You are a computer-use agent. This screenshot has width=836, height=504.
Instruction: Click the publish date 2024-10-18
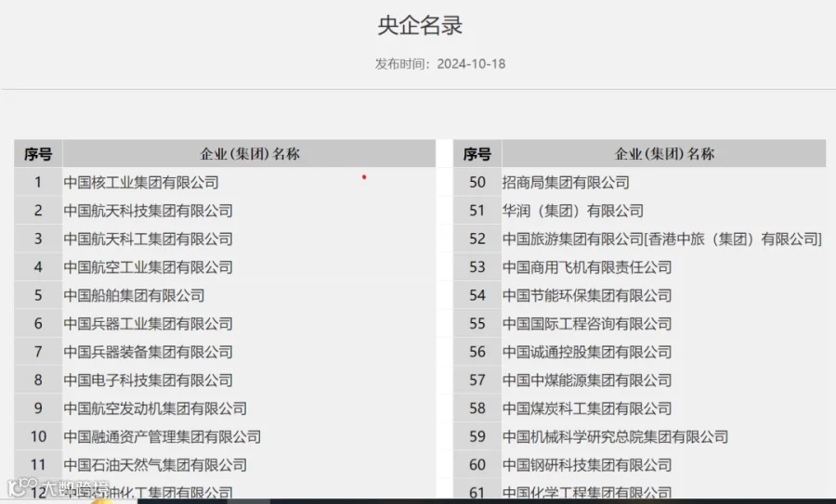471,64
